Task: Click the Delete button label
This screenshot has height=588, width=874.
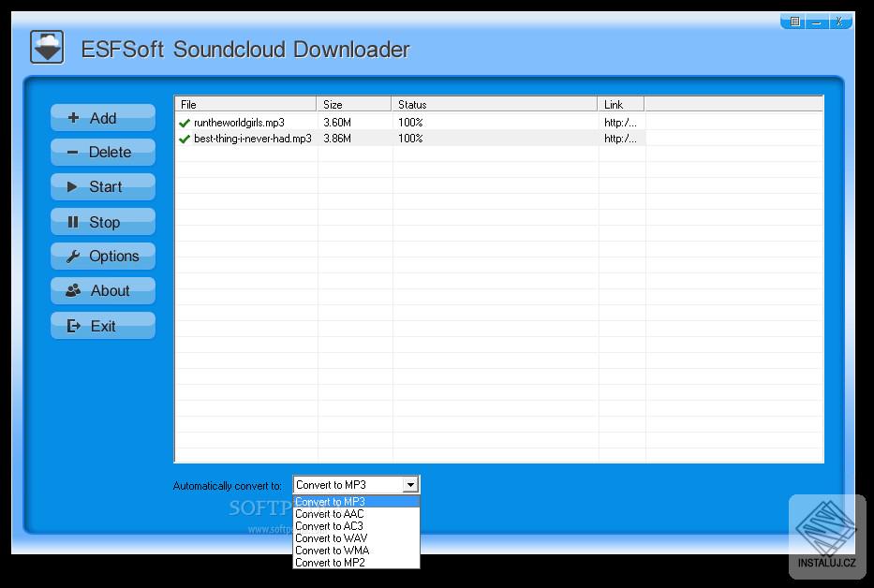Action: coord(110,153)
